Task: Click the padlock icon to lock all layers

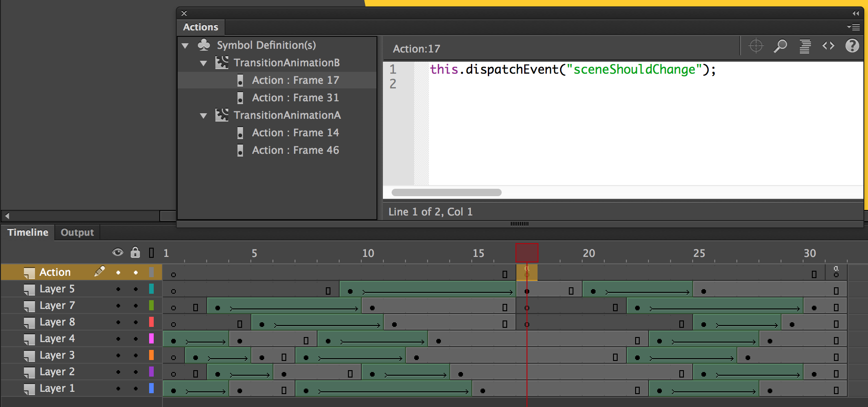Action: (135, 252)
